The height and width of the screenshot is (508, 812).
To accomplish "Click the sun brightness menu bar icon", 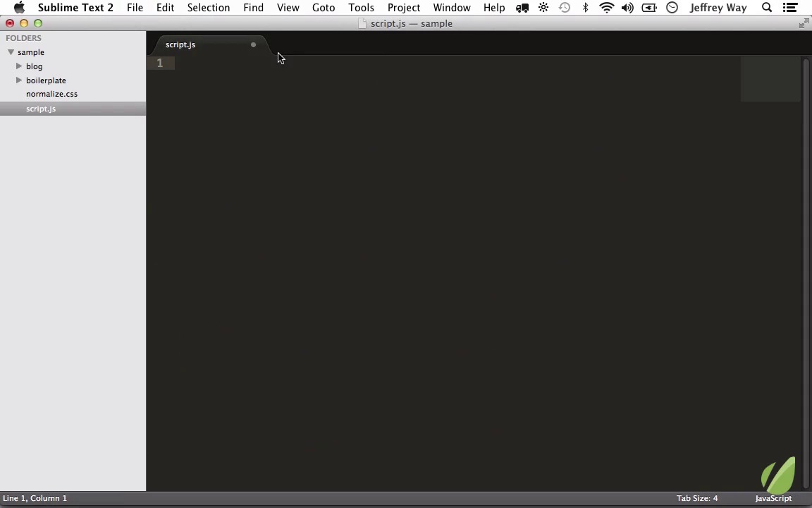I will [x=543, y=8].
